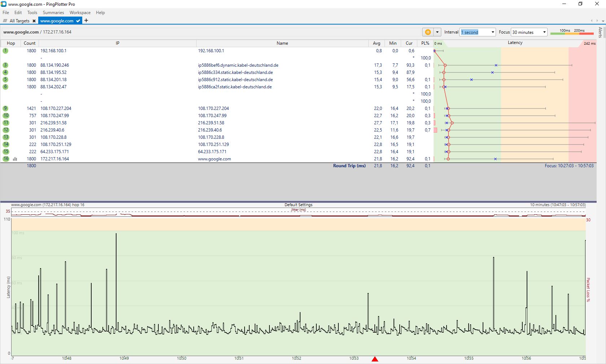Click the IP column header

click(118, 43)
